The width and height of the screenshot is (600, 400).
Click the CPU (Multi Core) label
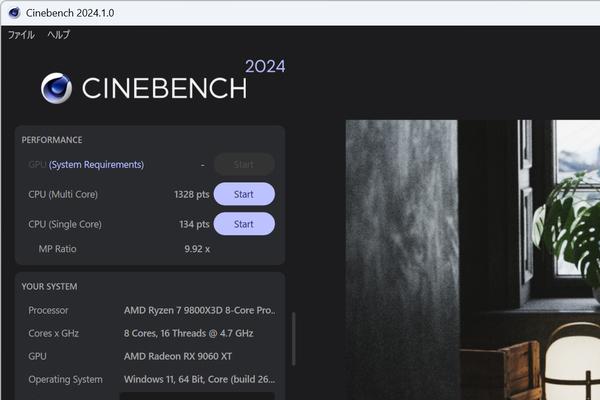[x=63, y=194]
